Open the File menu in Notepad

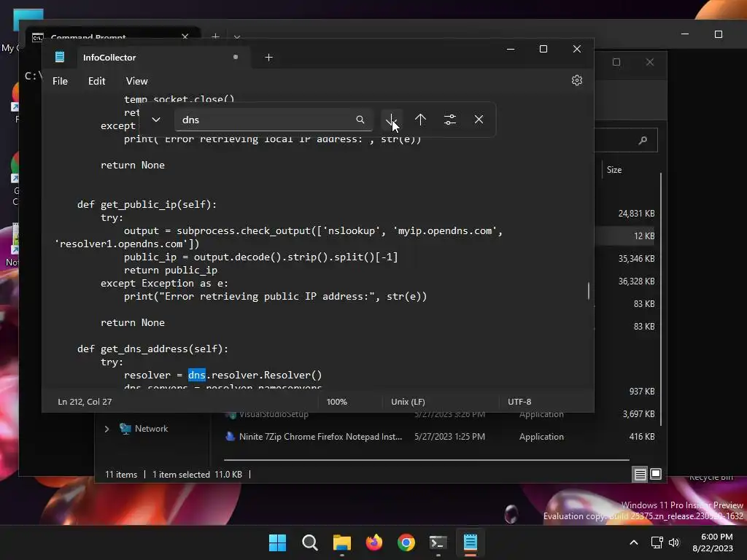point(60,81)
